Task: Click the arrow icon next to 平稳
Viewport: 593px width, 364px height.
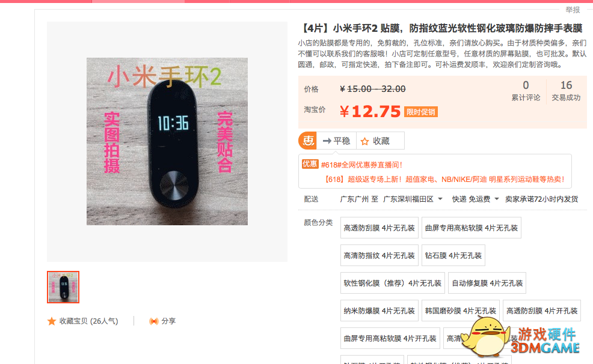Action: (x=327, y=141)
